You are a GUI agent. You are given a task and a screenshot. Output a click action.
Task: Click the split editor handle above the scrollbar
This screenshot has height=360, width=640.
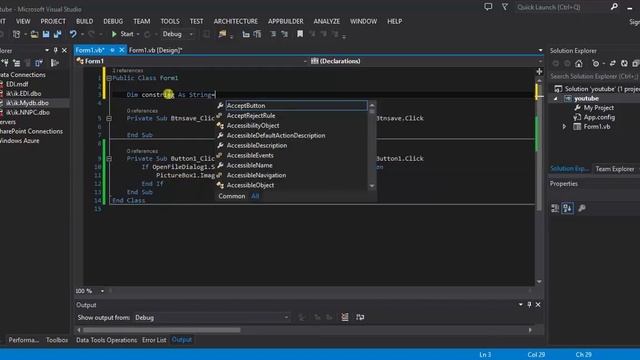pyautogui.click(x=539, y=71)
